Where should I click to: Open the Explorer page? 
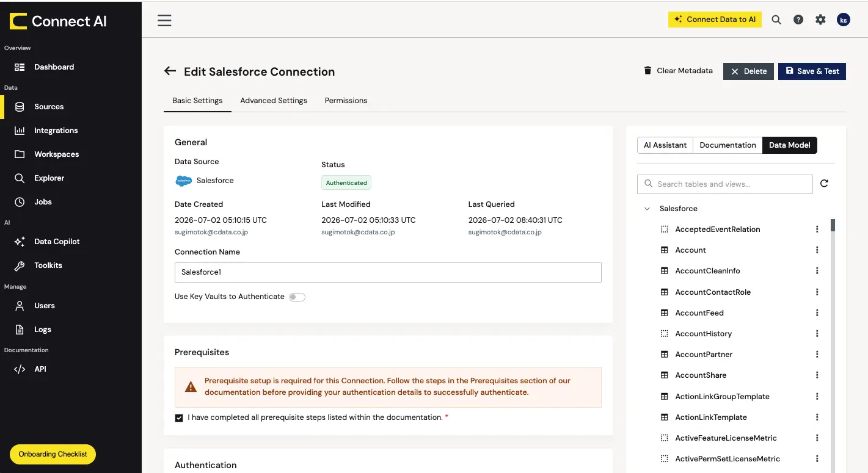pos(49,178)
